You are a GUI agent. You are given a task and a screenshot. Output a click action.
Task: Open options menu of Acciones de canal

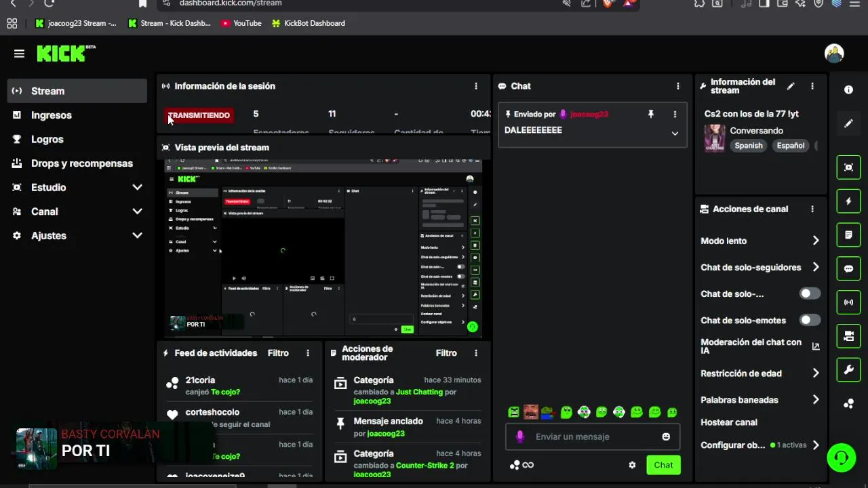(812, 209)
